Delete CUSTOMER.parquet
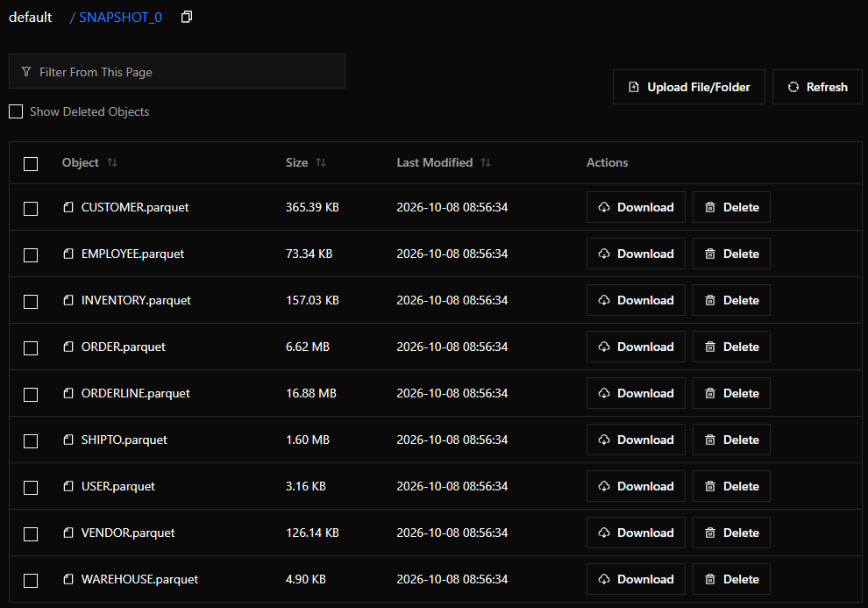868x608 pixels. click(x=731, y=207)
